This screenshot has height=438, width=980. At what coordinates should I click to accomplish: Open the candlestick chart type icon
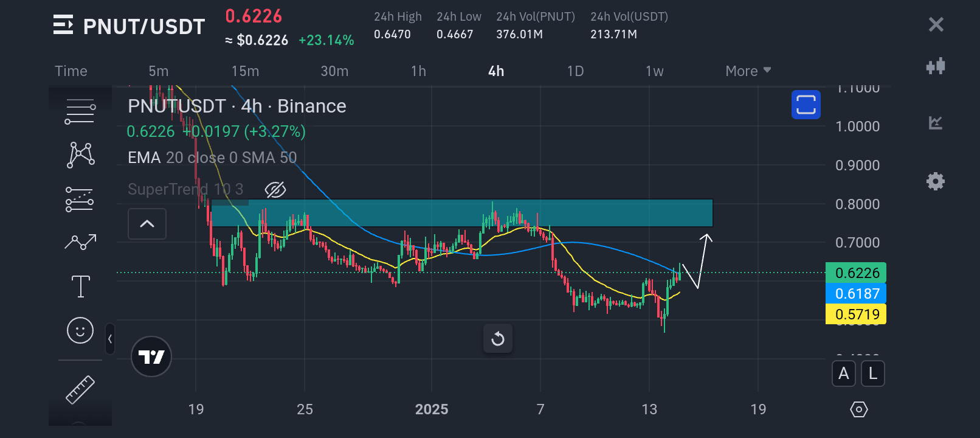click(x=936, y=66)
